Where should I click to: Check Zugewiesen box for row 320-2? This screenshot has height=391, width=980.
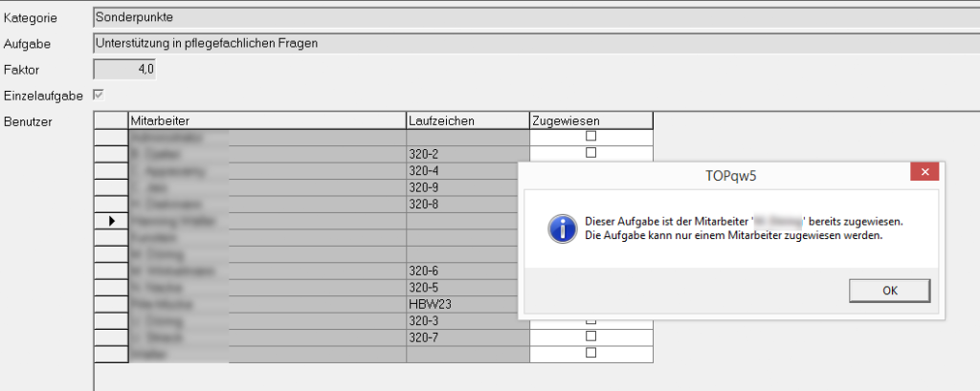(590, 153)
